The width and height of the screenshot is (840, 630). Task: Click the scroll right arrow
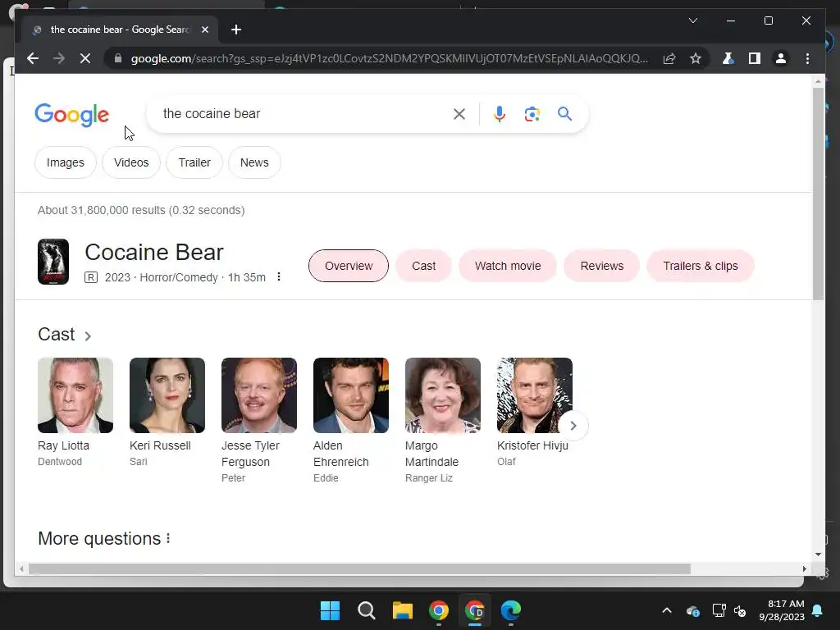pos(804,569)
